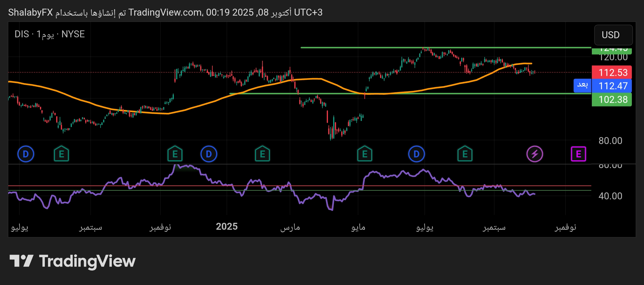Click the 40.00 level on RSI scale

point(610,196)
